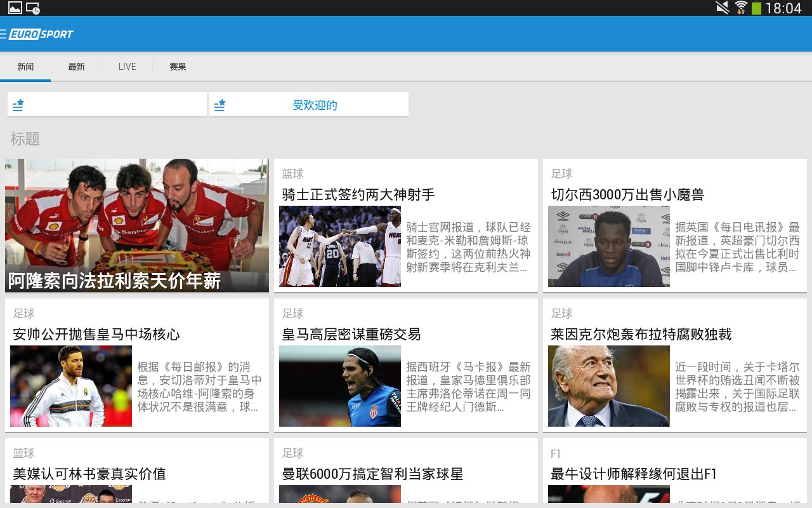Tap 足球 label above 安帅 article
The image size is (812, 508).
[24, 314]
